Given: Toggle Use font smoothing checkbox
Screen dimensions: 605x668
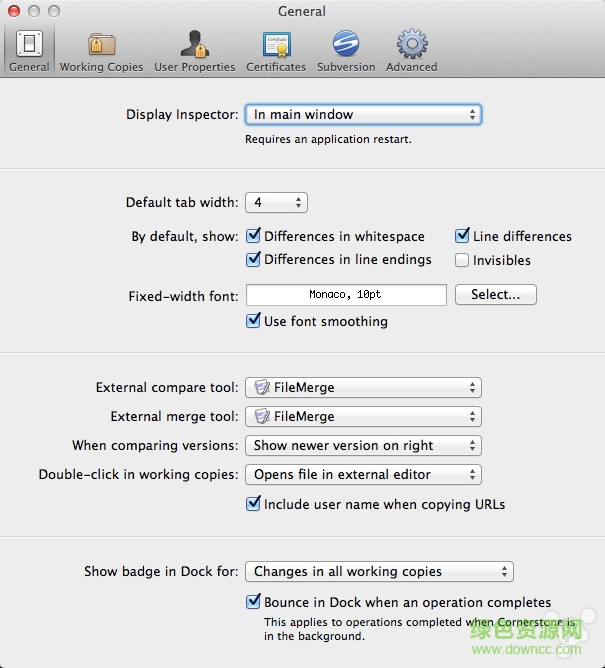Looking at the screenshot, I should click(253, 321).
